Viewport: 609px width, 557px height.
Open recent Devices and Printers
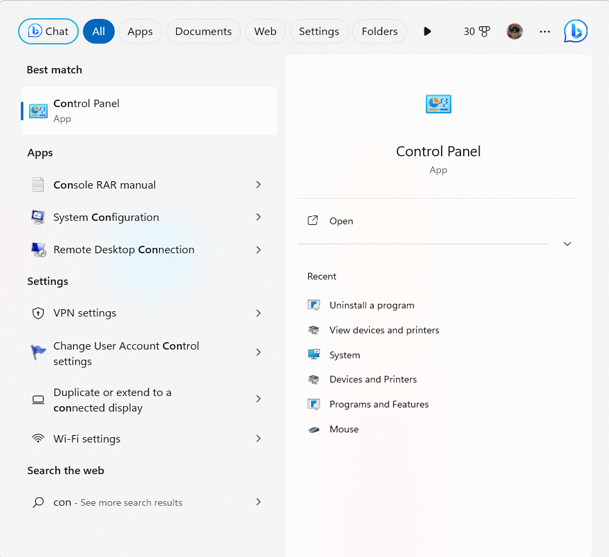373,379
